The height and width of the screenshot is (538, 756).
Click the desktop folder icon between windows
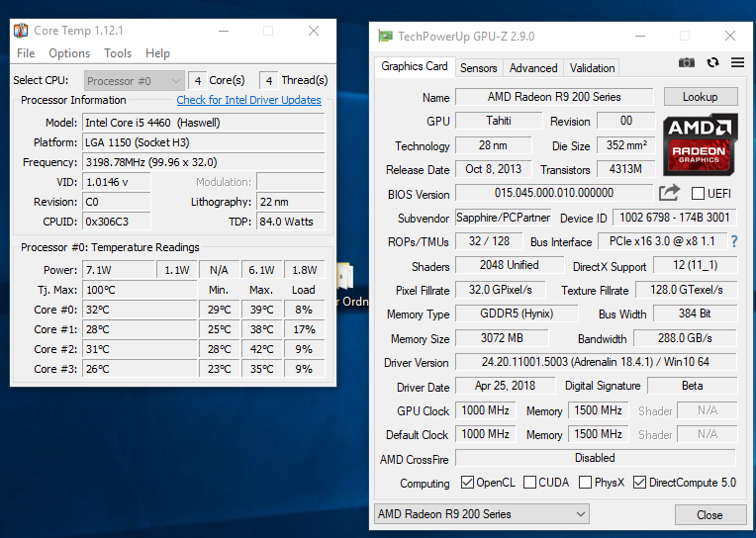coord(345,277)
